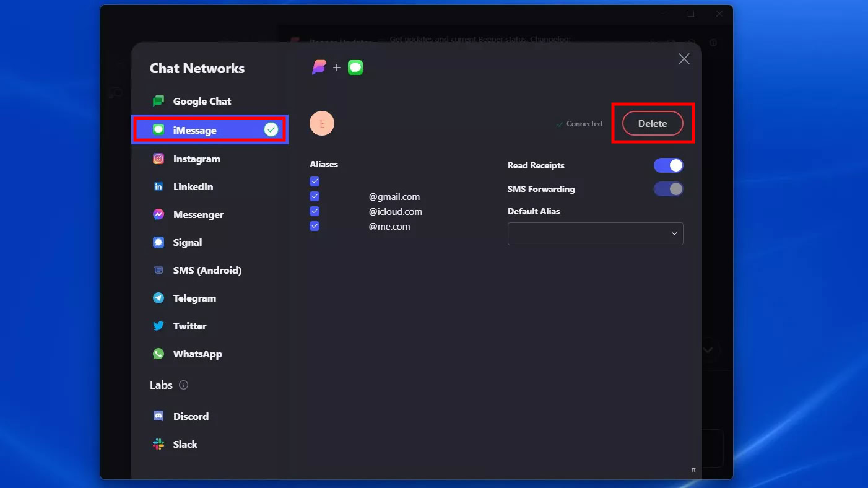Toggle the SMS Forwarding switch
Image resolution: width=868 pixels, height=488 pixels.
[669, 189]
